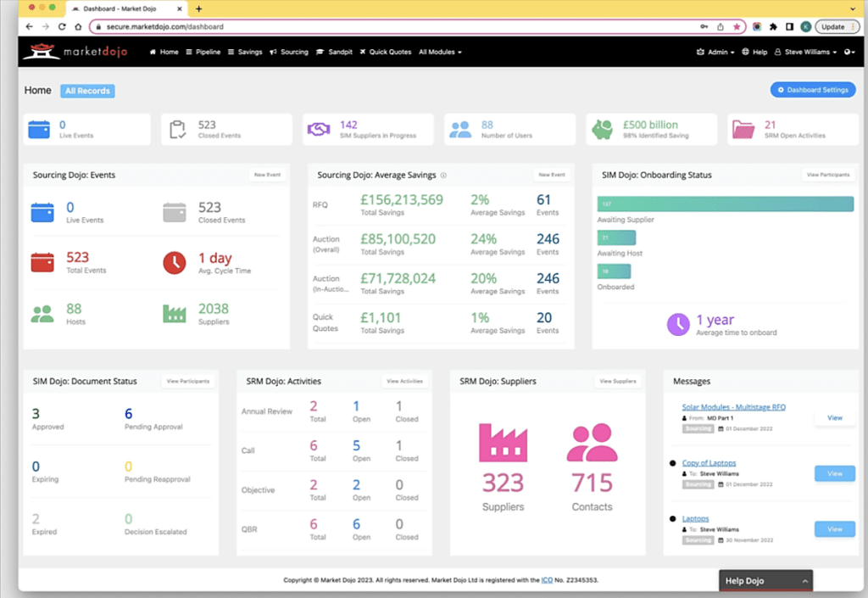This screenshot has width=868, height=598.
Task: Click the Dashboard Settings button
Action: point(812,90)
